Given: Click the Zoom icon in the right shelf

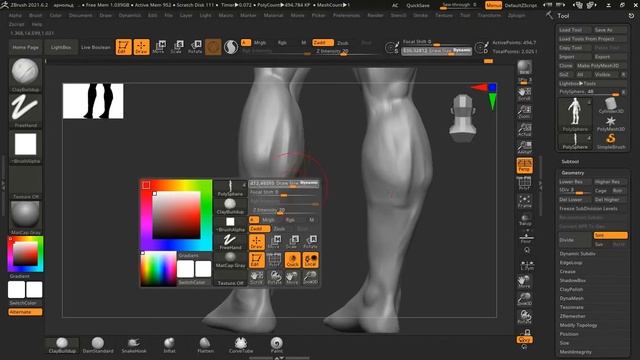Looking at the screenshot, I should (524, 111).
